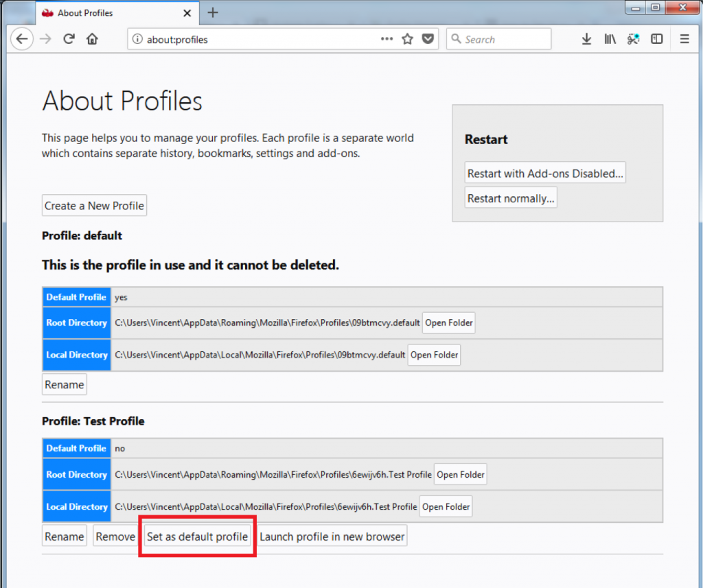
Task: Open the Library toolbar icon
Action: click(x=610, y=39)
